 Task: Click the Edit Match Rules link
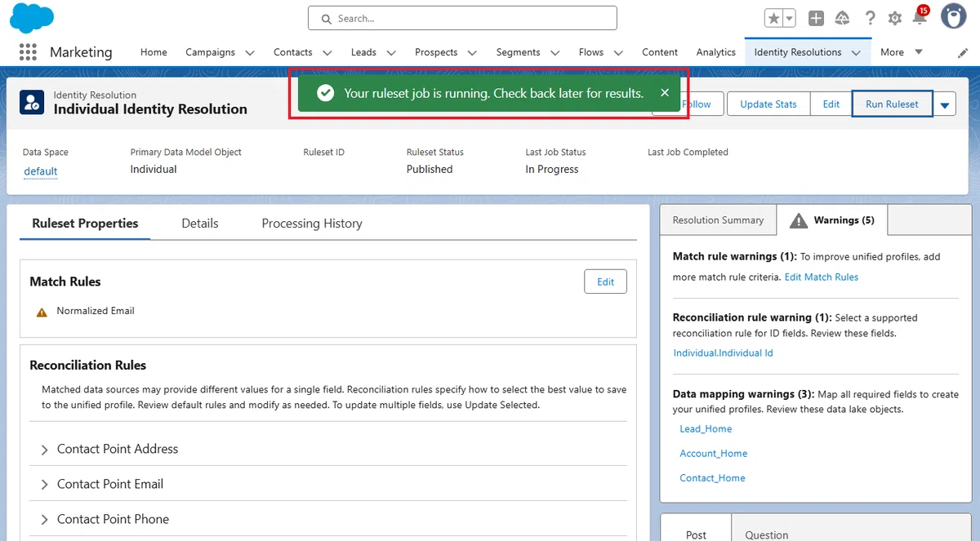(x=822, y=277)
